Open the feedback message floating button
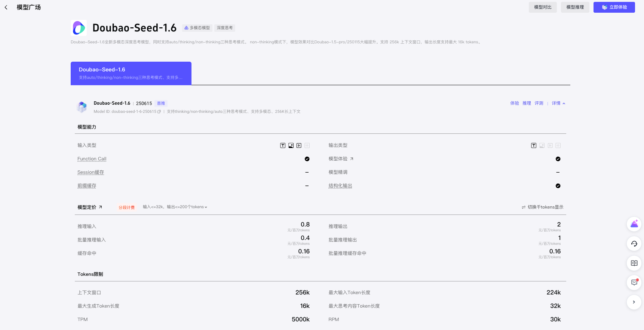644x330 pixels. tap(634, 283)
